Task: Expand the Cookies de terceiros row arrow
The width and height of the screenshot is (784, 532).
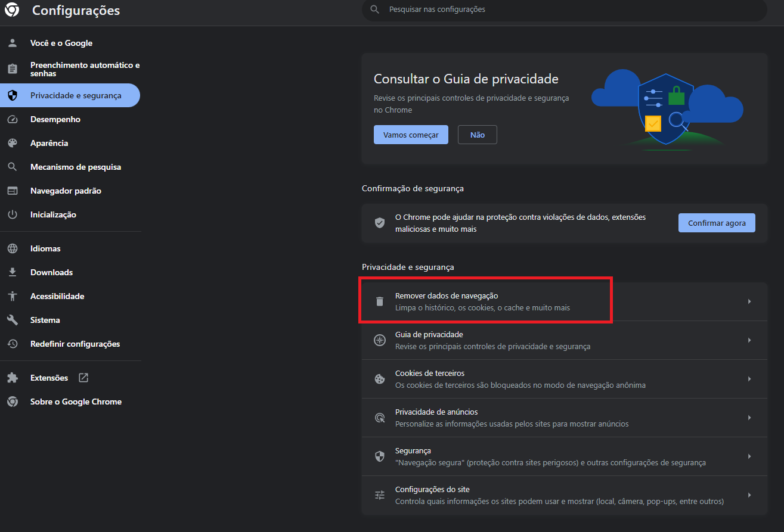Action: 749,379
